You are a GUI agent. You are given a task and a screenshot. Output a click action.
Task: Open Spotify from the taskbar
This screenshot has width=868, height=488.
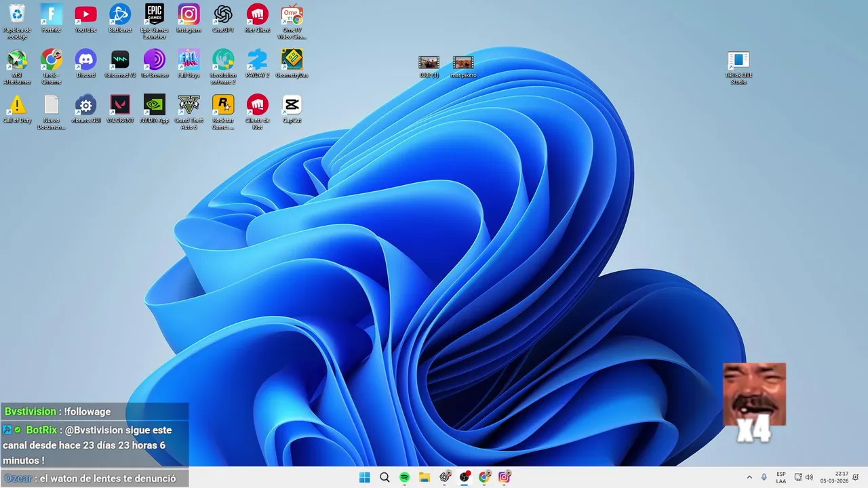click(x=405, y=477)
